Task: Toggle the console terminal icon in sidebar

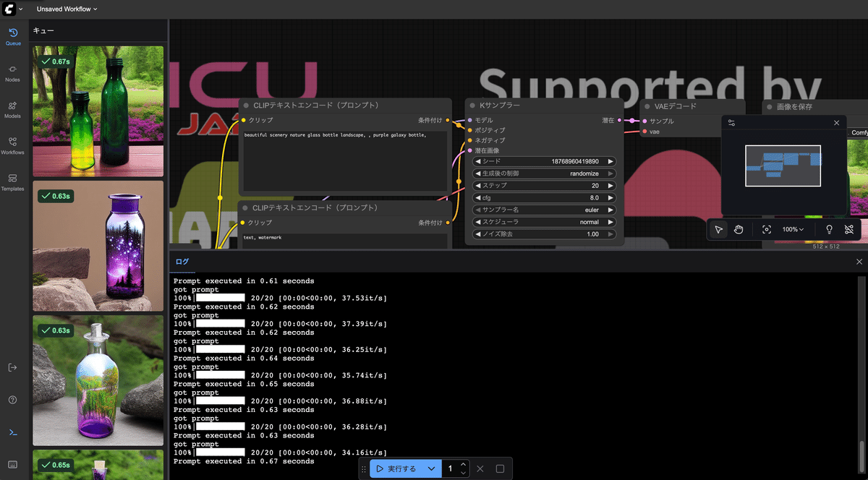Action: click(13, 432)
